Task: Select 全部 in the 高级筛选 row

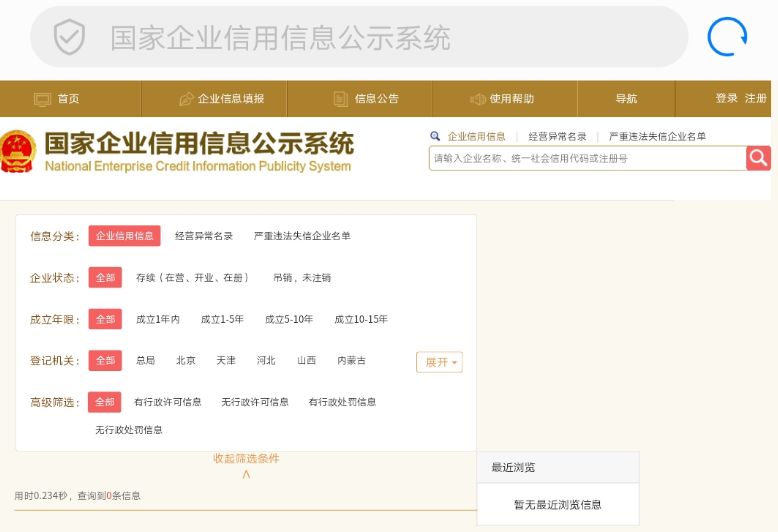Action: pos(105,402)
